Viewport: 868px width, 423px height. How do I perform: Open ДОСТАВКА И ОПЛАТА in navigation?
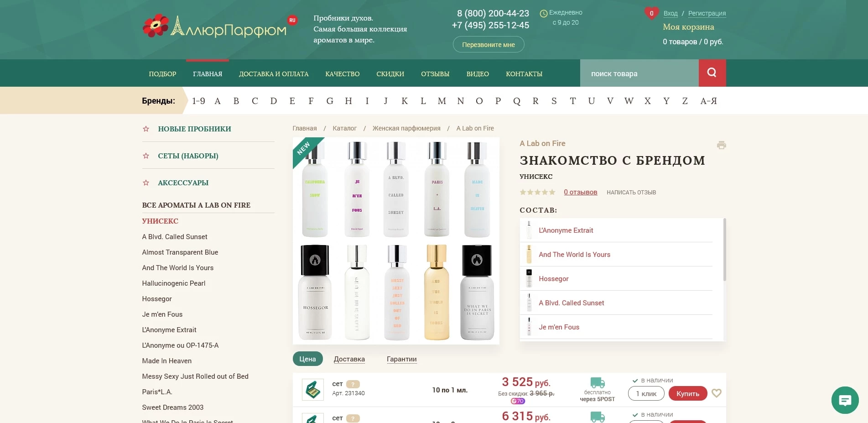(274, 74)
